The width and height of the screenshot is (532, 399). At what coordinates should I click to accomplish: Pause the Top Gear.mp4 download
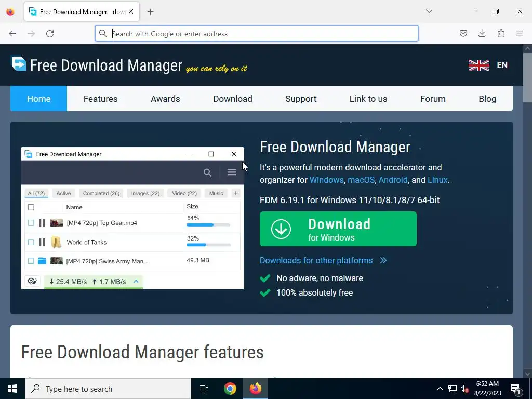[42, 223]
